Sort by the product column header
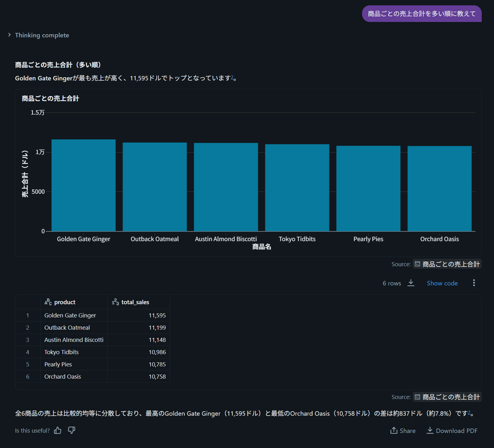The width and height of the screenshot is (494, 448). click(x=65, y=302)
